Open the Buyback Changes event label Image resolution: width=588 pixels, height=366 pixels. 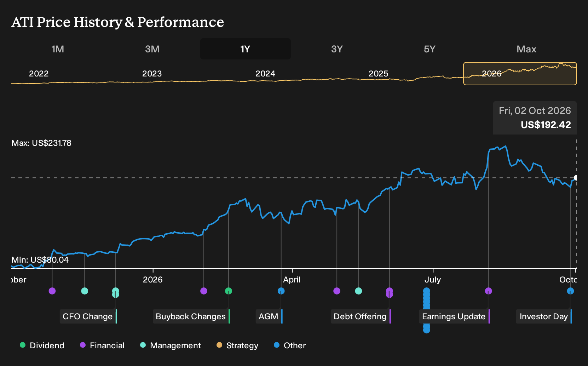click(x=191, y=316)
